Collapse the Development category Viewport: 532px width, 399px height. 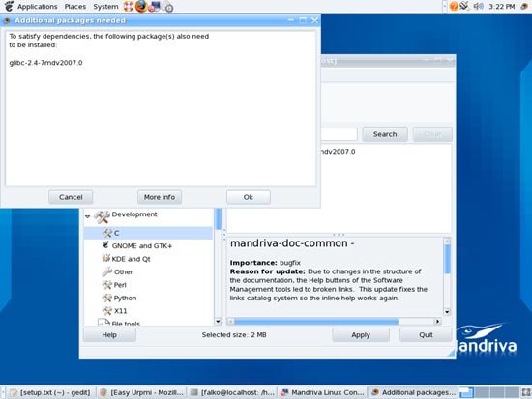point(87,216)
